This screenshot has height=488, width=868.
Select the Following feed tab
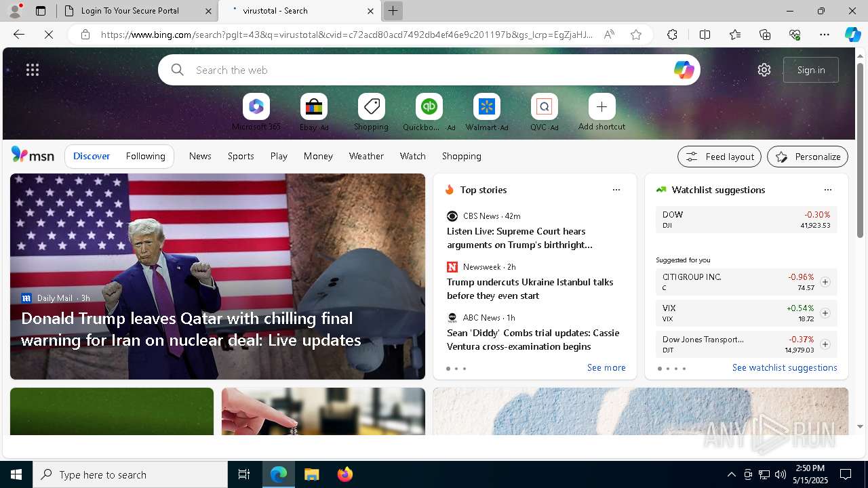[145, 156]
